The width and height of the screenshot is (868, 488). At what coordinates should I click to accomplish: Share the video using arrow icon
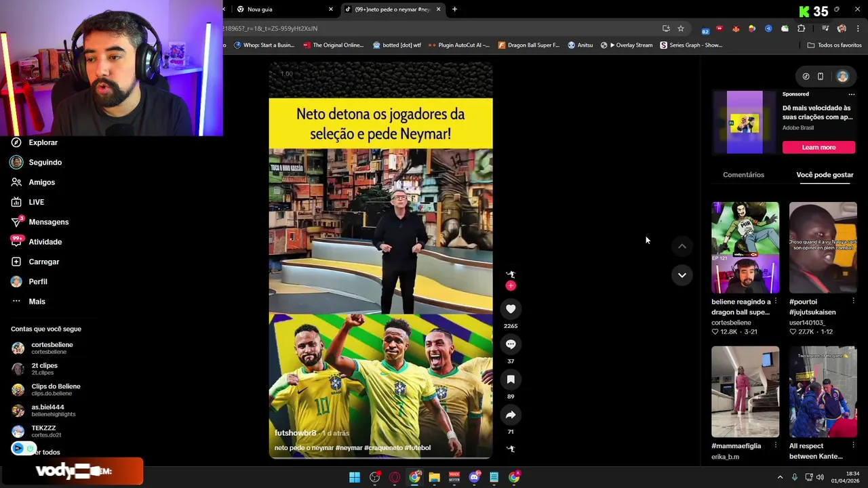point(511,415)
